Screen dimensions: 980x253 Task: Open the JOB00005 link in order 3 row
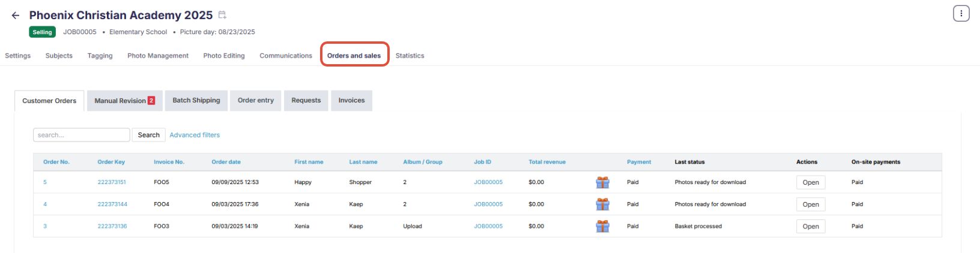pyautogui.click(x=488, y=227)
